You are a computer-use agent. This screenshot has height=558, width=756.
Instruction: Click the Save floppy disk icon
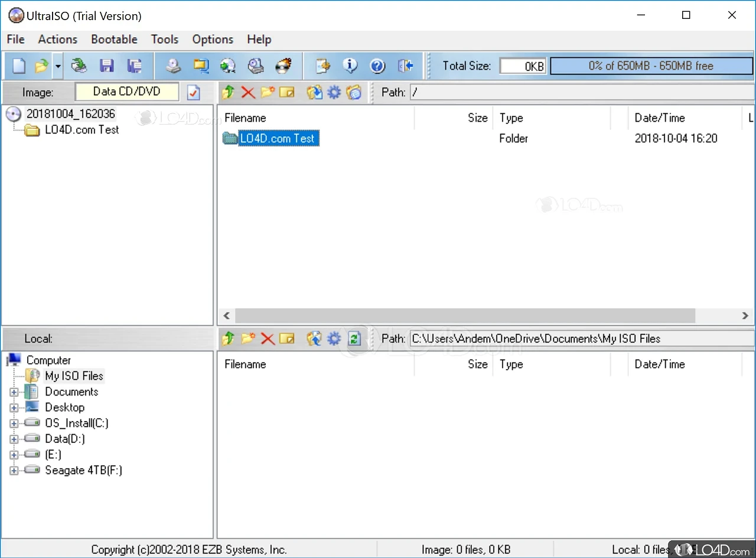tap(106, 66)
